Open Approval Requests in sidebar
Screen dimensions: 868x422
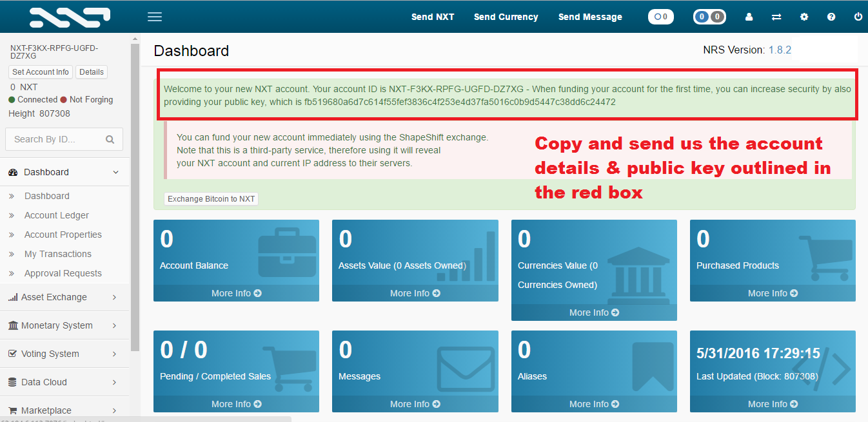(63, 273)
